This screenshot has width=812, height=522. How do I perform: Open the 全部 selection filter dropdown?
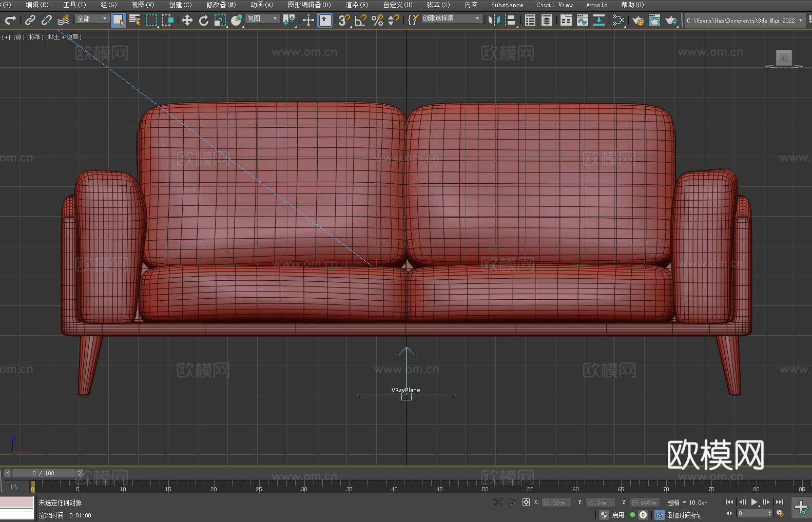[x=92, y=18]
